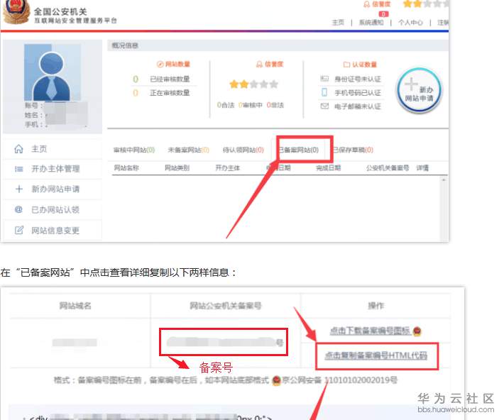The width and height of the screenshot is (504, 420).
Task: Click the @ icon beside 已办网站认领
Action: (x=18, y=209)
